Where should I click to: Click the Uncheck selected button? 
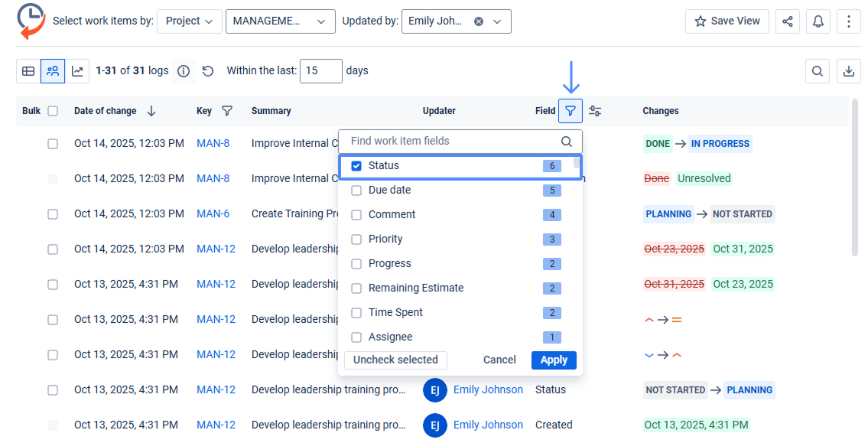coord(395,360)
